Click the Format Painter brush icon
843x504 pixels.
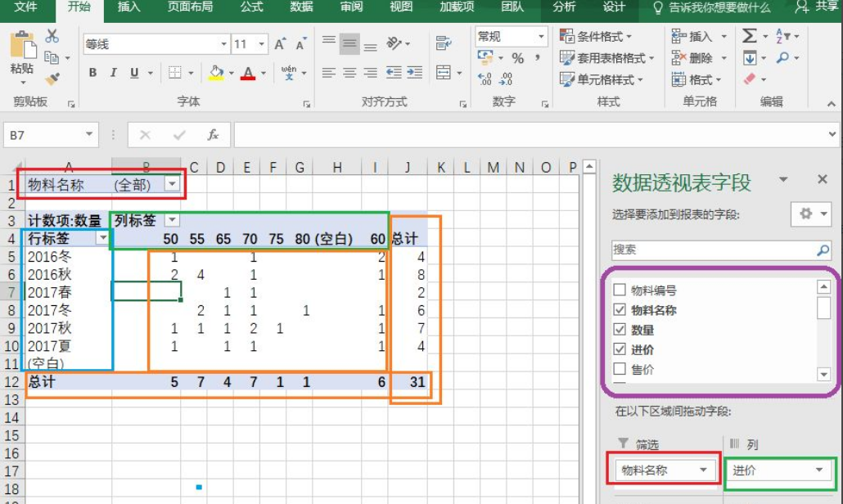52,79
